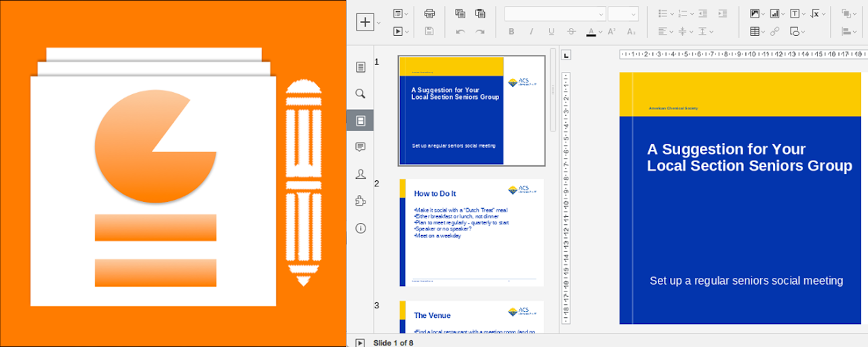Click the insert hyperlink chain icon
This screenshot has height=347, width=868.
point(774,31)
